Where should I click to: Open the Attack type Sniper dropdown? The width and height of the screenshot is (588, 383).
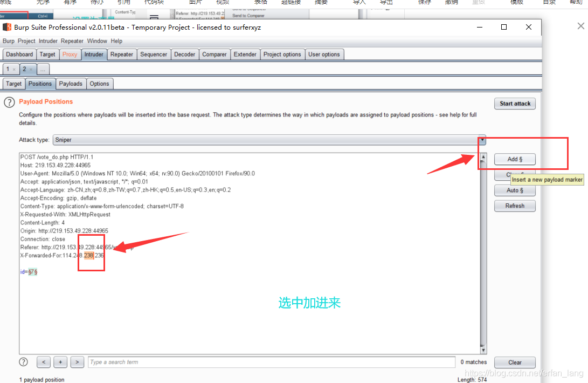pyautogui.click(x=269, y=140)
